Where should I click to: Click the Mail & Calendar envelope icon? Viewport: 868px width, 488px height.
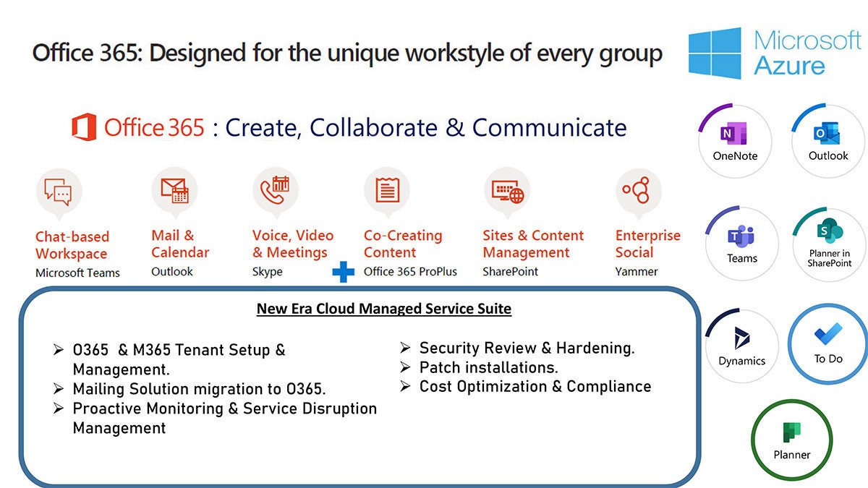174,190
